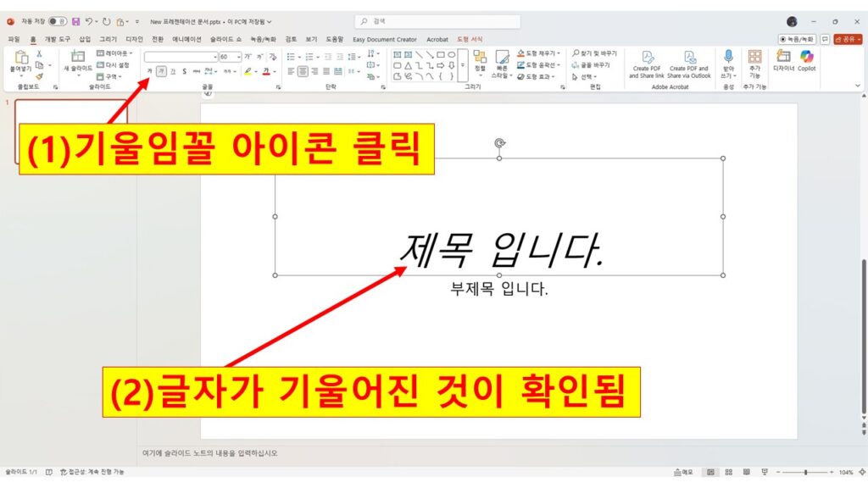Screen dimensions: 868x488
Task: Click the Cut scissors icon
Action: click(x=39, y=53)
